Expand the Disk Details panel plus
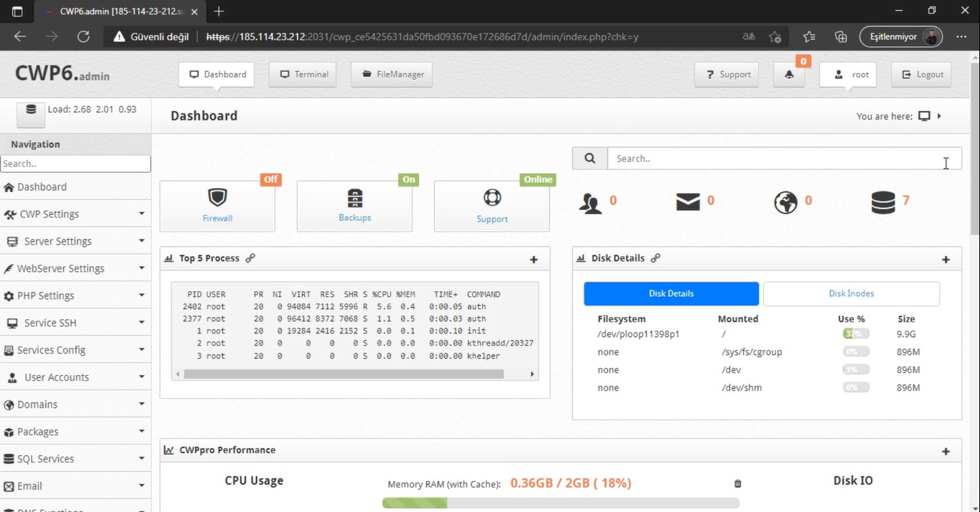Viewport: 980px width, 512px height. (946, 260)
